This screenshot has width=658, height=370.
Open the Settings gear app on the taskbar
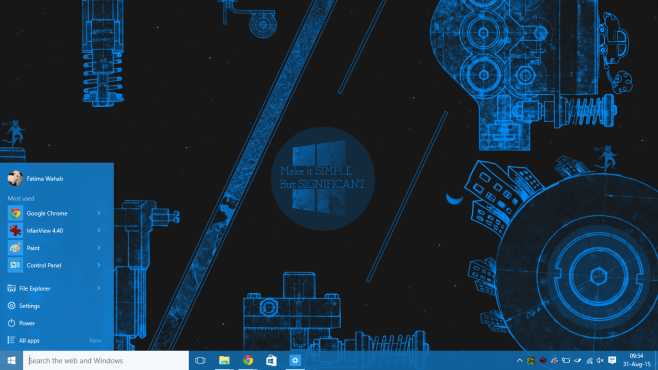pos(295,360)
